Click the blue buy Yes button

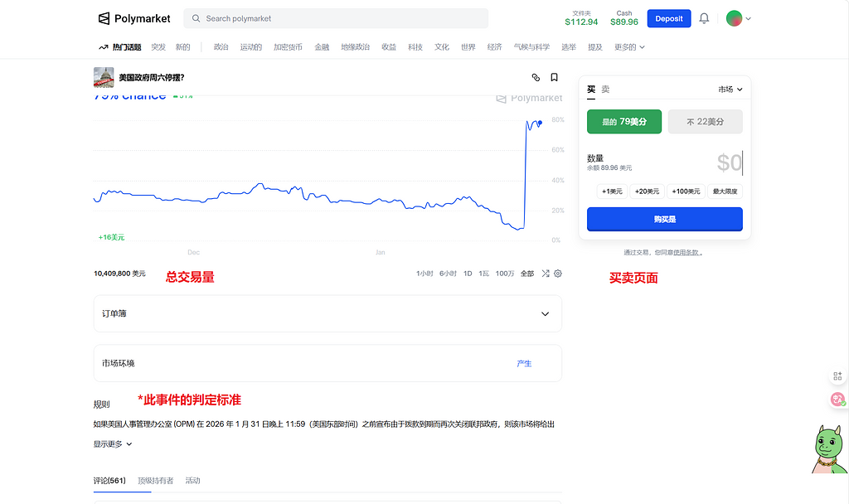coord(664,219)
